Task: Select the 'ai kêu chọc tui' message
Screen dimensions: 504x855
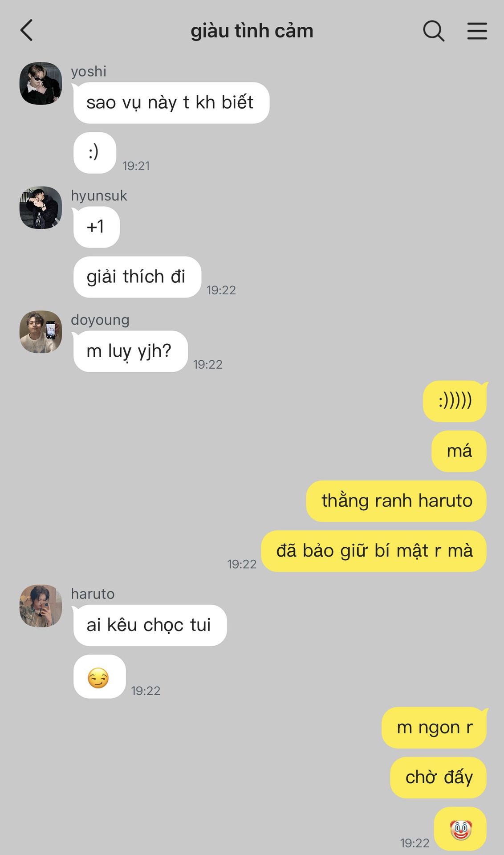Action: [x=150, y=625]
